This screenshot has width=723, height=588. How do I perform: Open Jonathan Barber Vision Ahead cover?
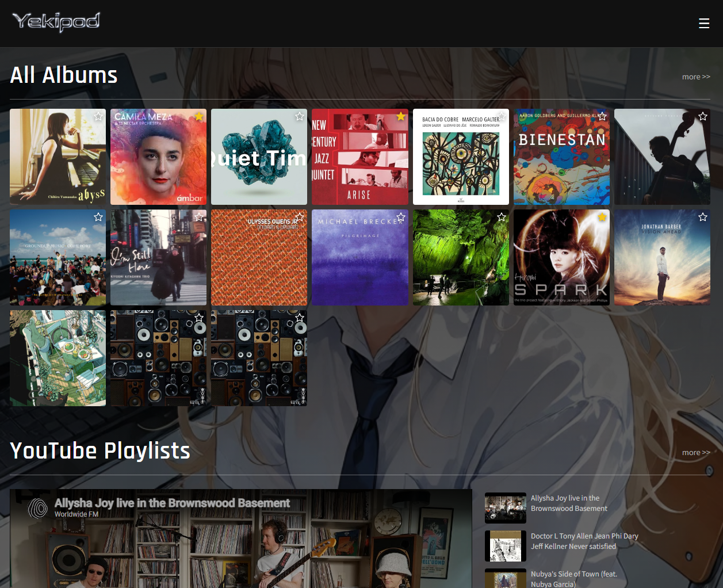click(x=662, y=257)
